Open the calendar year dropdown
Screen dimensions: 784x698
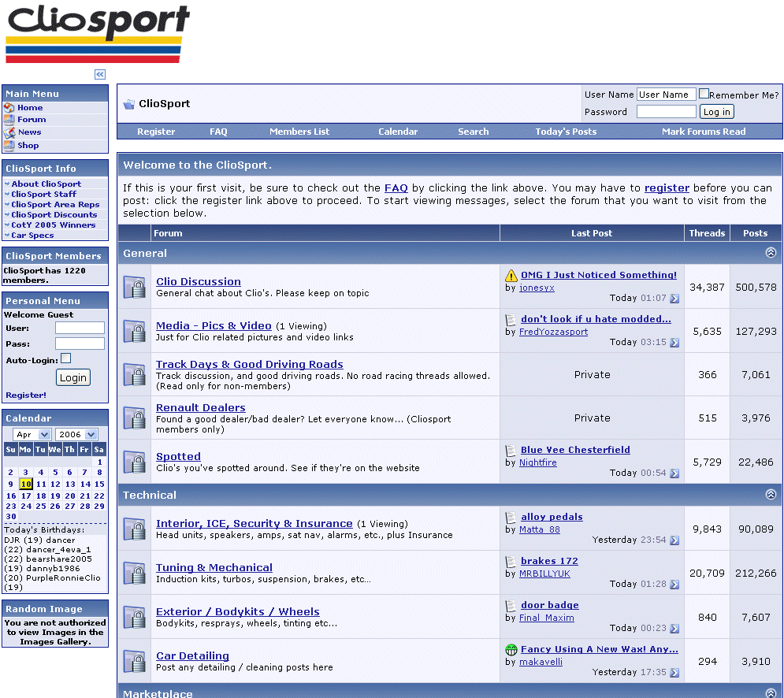click(76, 435)
